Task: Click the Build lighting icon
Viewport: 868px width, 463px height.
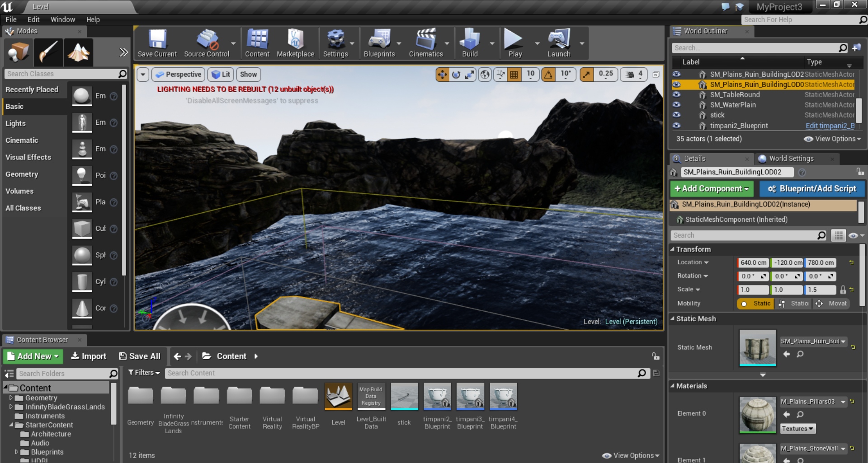Action: tap(470, 43)
